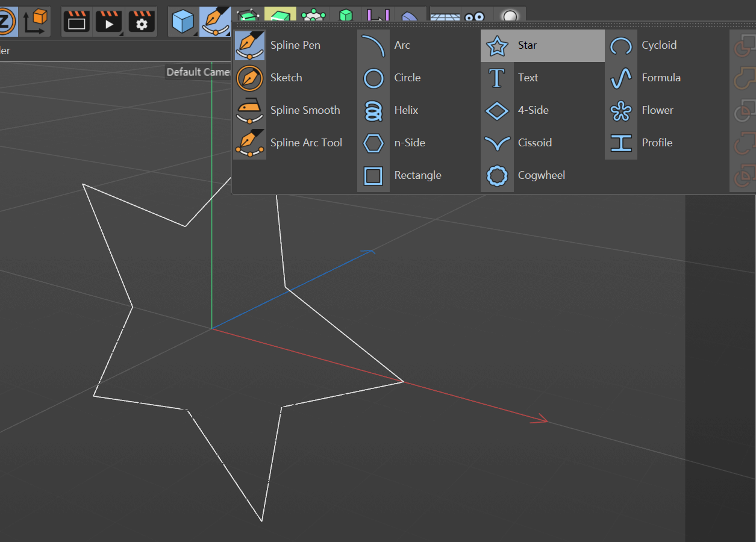Add a Rectangle spline

pos(419,175)
